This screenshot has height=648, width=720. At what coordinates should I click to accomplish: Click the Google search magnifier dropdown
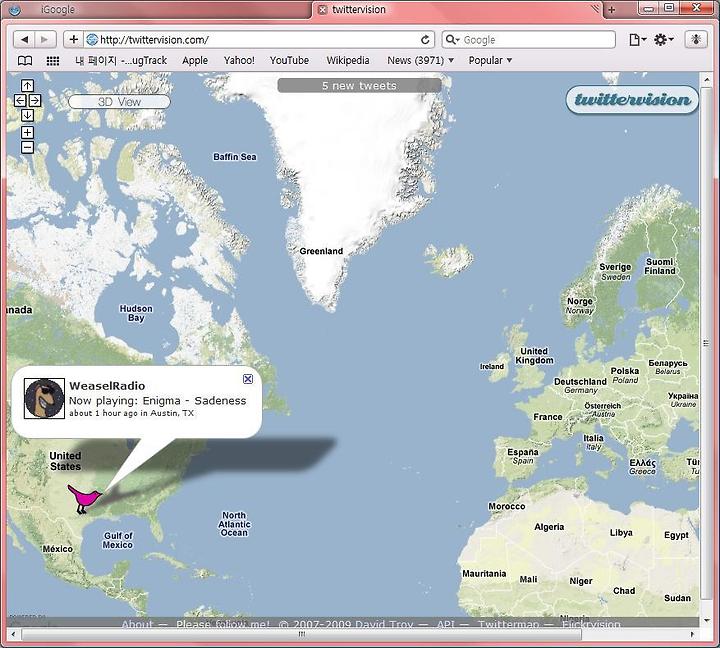(452, 40)
